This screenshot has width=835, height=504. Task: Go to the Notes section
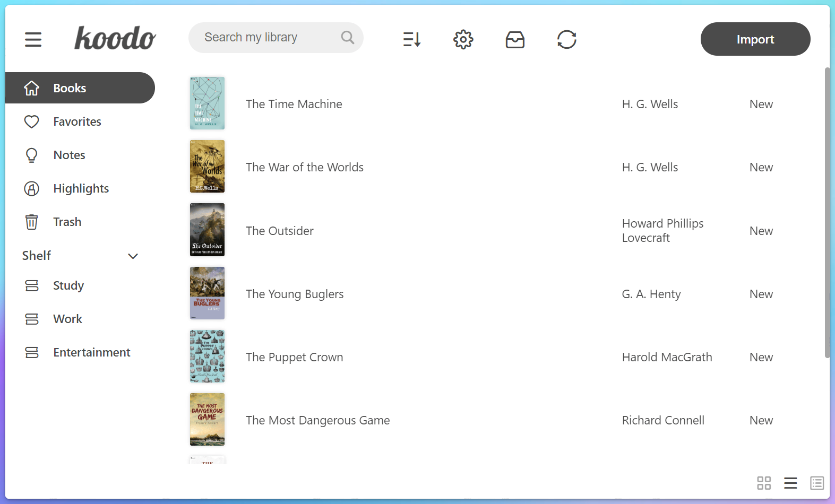(69, 155)
